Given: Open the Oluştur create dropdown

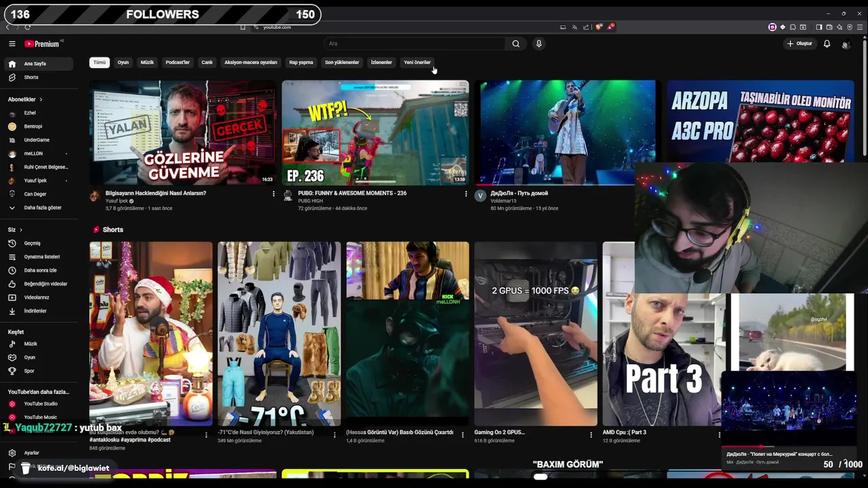Looking at the screenshot, I should [x=800, y=43].
